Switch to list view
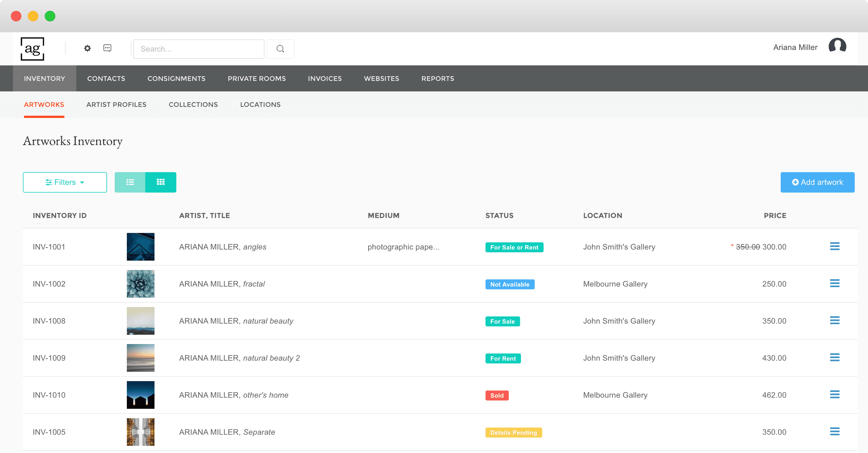The width and height of the screenshot is (868, 453). (x=130, y=182)
